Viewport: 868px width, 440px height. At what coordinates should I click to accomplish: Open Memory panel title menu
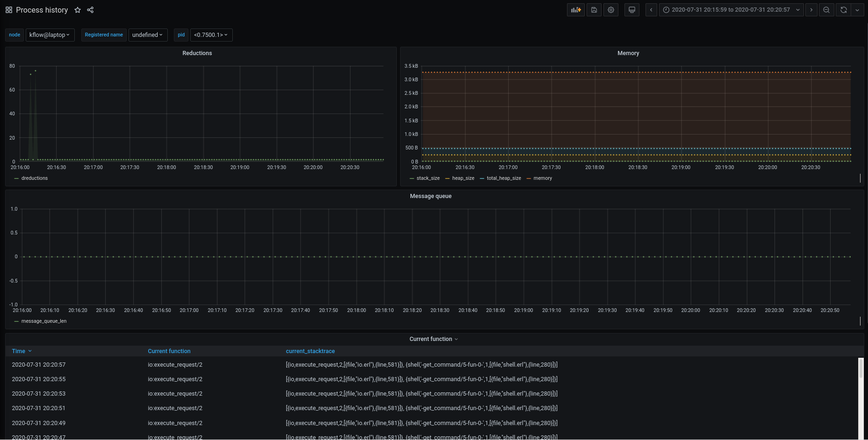(x=628, y=53)
